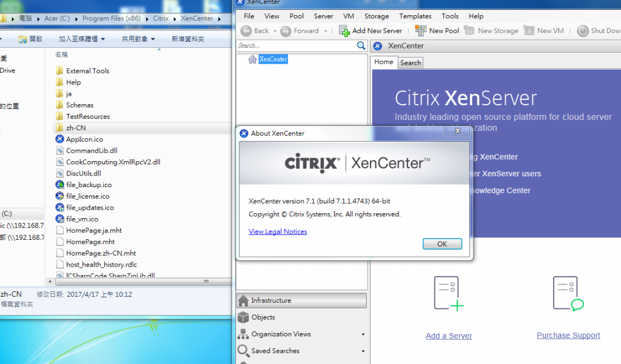
Task: Select TestResources folder in Explorer
Action: (x=87, y=117)
